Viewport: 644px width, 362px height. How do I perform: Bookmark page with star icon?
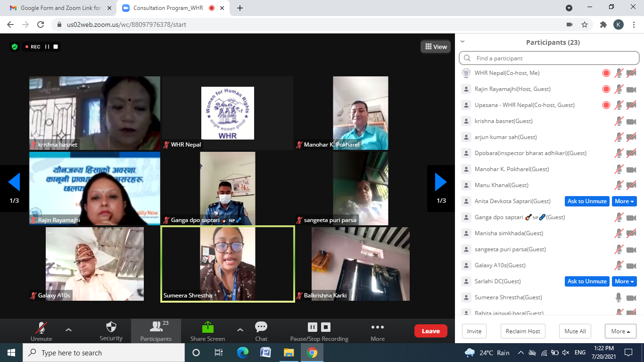click(x=585, y=25)
